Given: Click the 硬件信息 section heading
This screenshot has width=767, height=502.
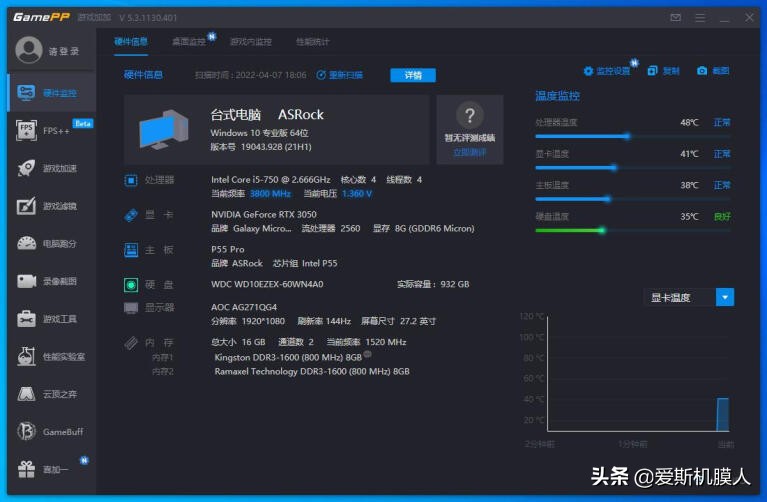Looking at the screenshot, I should coord(143,75).
